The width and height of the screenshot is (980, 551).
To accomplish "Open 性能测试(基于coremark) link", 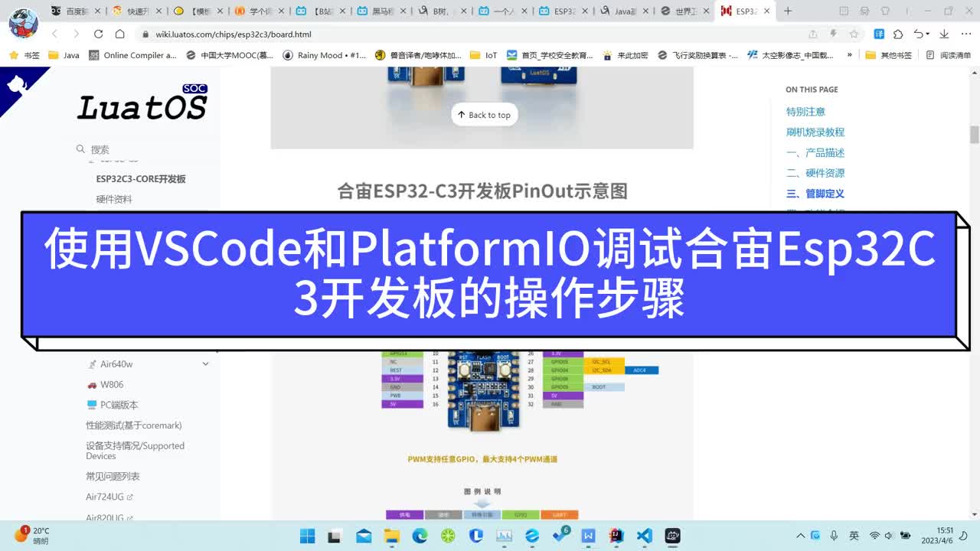I will pos(134,425).
